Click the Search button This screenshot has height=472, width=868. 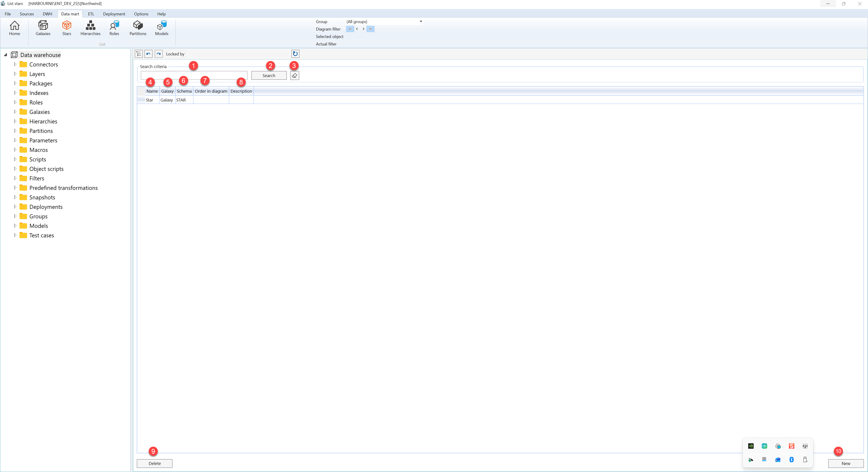tap(269, 76)
